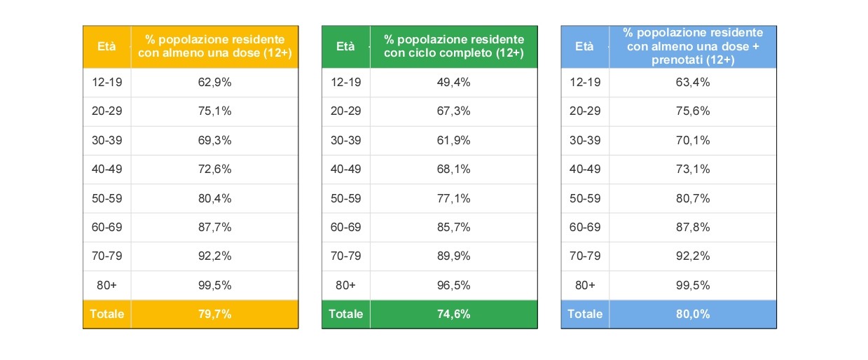Click the green table's Totale label

(346, 314)
